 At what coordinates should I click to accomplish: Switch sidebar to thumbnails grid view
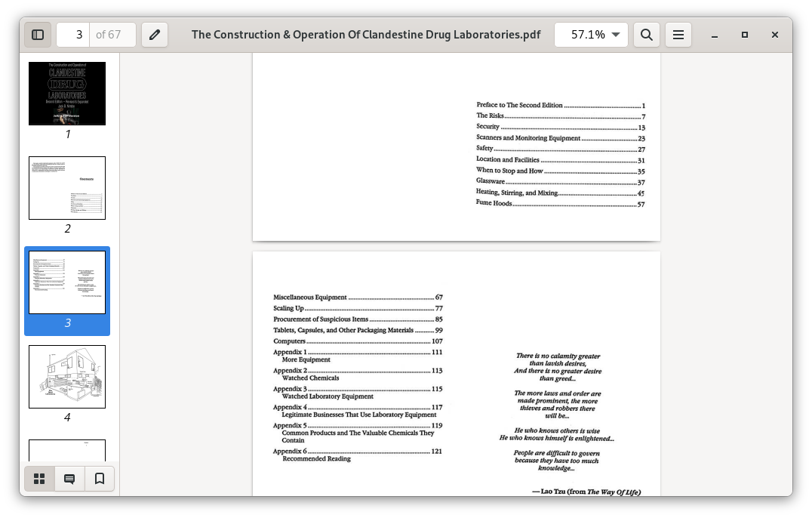click(39, 479)
